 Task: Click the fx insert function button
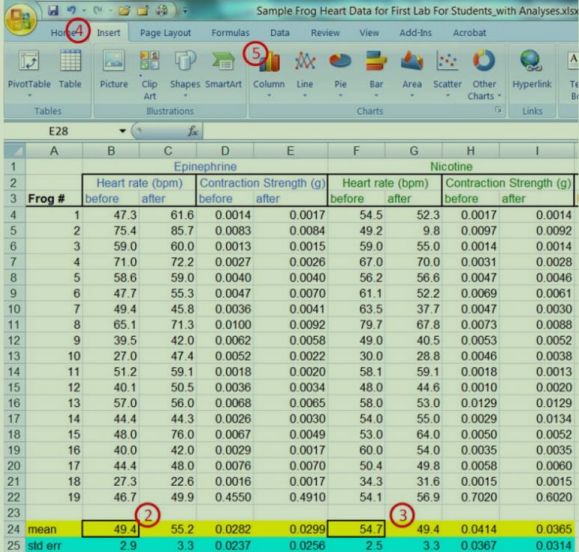193,131
